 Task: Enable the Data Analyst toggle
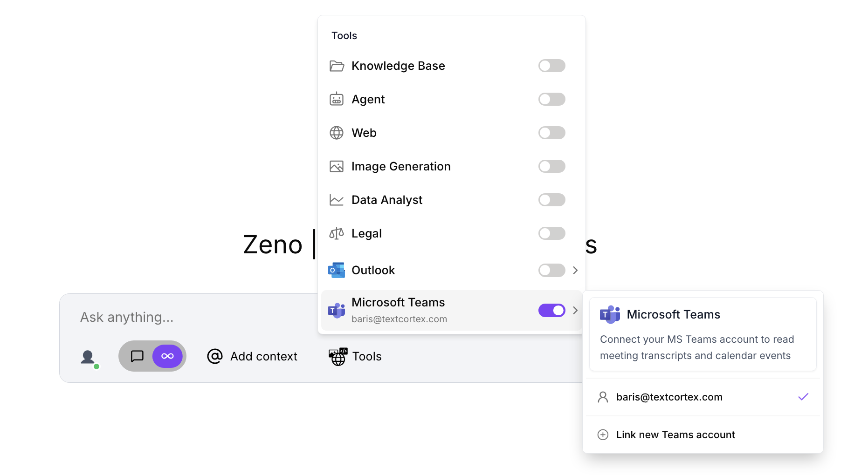[551, 200]
